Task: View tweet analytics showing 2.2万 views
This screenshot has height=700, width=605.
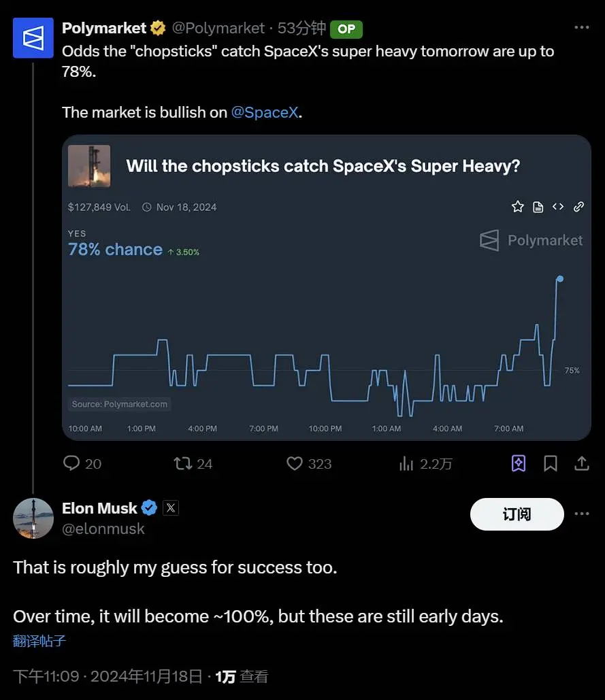Action: (x=407, y=463)
